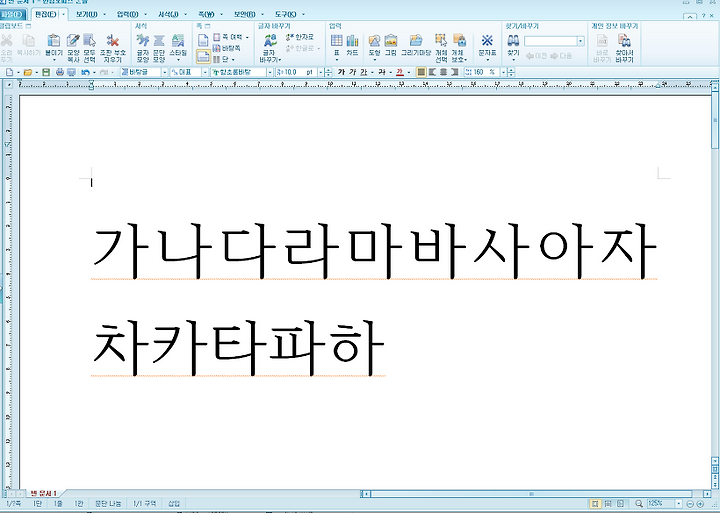The height and width of the screenshot is (513, 720).
Task: Expand the 125% zoom level dropdown
Action: (x=679, y=504)
